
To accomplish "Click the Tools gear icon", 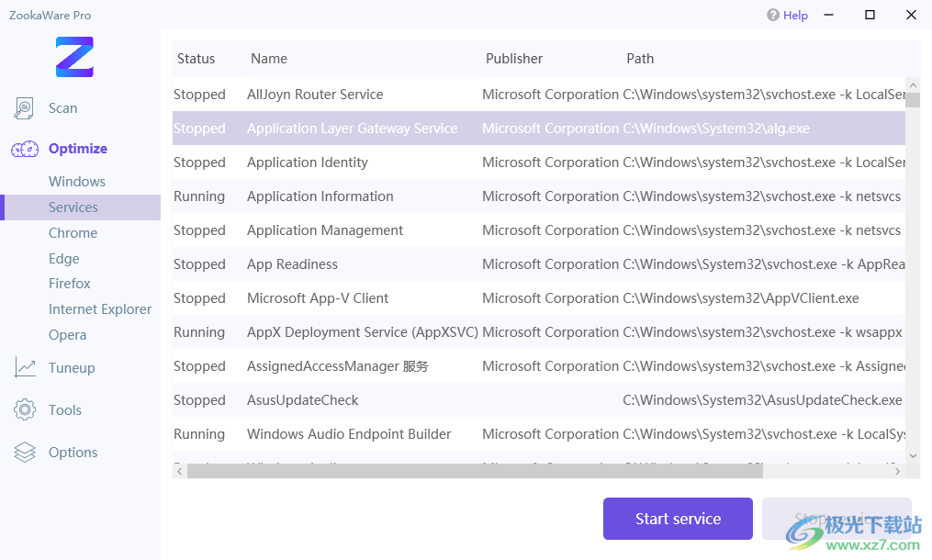I will 25,410.
